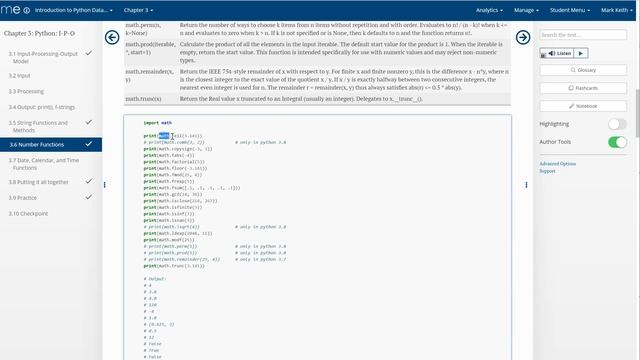640x360 pixels.
Task: Toggle the Highlighting switch
Action: coord(617,124)
